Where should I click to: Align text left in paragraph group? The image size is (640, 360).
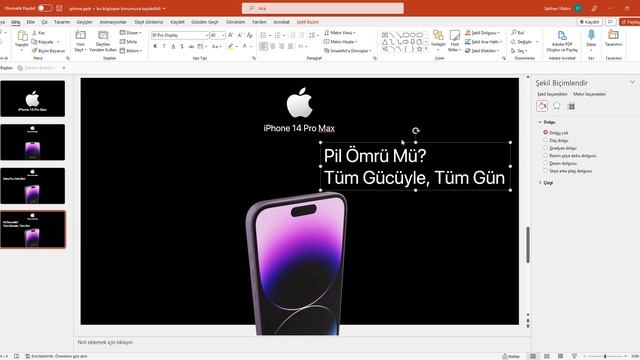coord(264,47)
